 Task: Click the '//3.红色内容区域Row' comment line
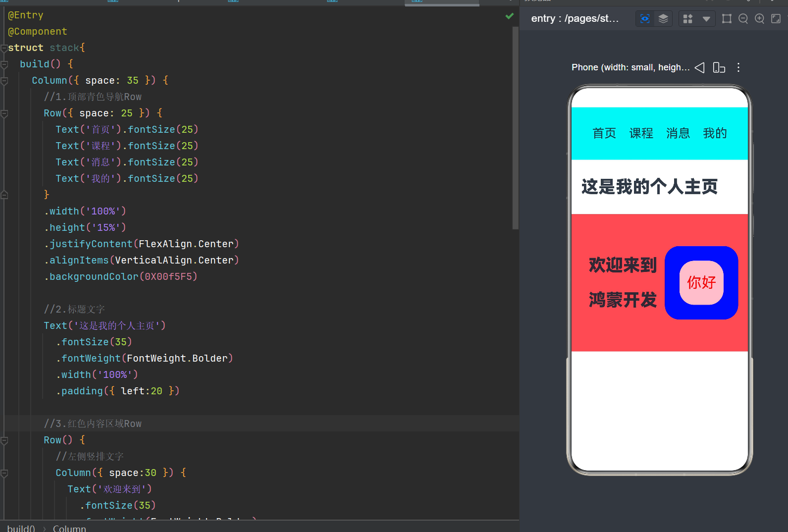93,424
